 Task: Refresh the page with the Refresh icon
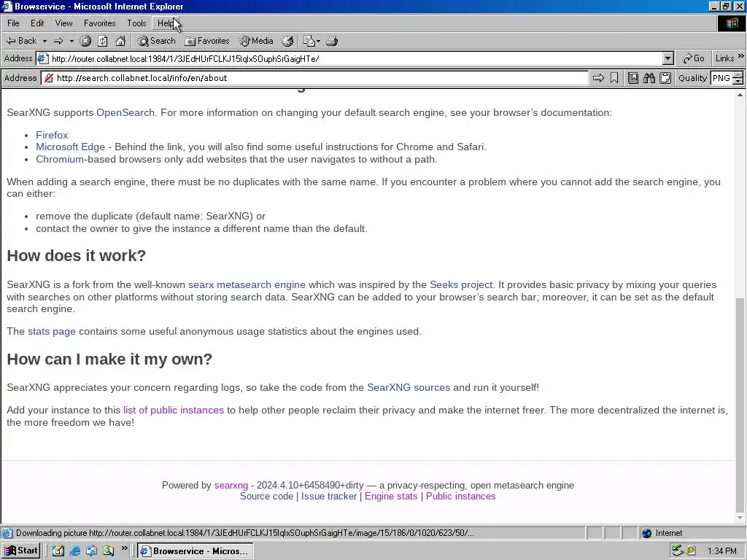(102, 41)
